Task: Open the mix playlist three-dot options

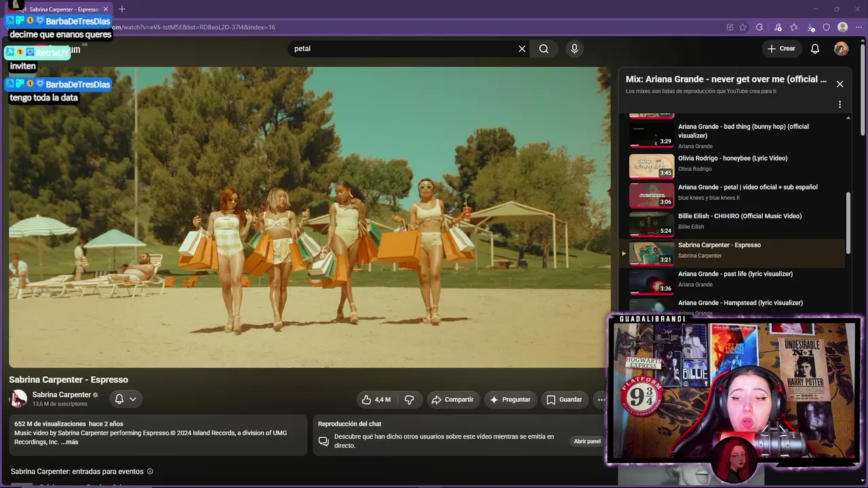Action: click(840, 104)
